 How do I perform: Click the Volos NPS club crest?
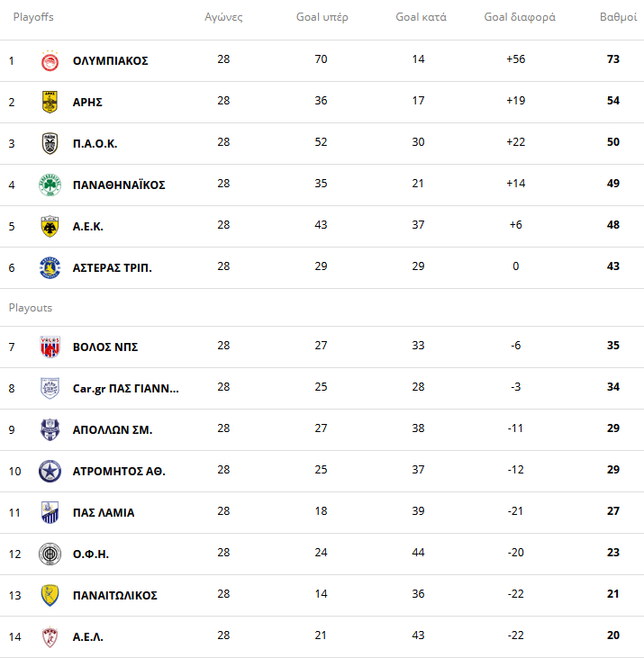pos(50,347)
